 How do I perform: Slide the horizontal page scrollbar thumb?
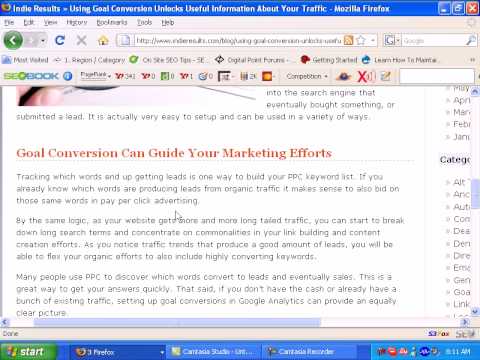(x=177, y=322)
